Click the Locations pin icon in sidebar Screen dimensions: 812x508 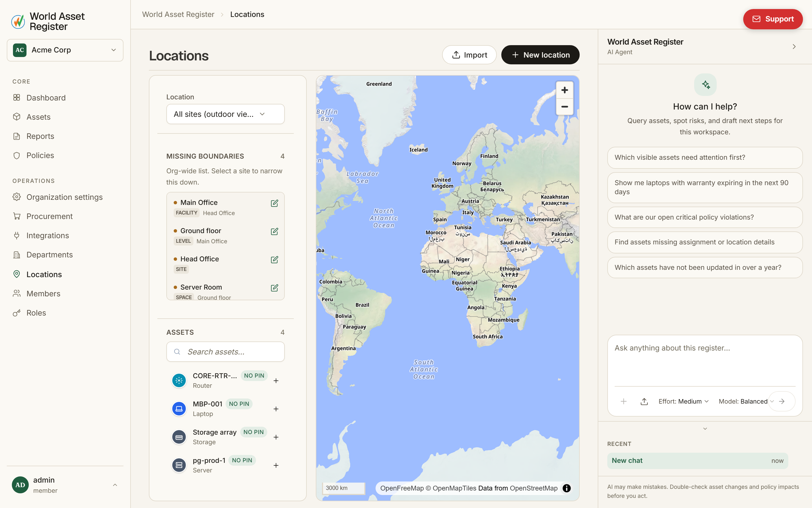point(16,274)
